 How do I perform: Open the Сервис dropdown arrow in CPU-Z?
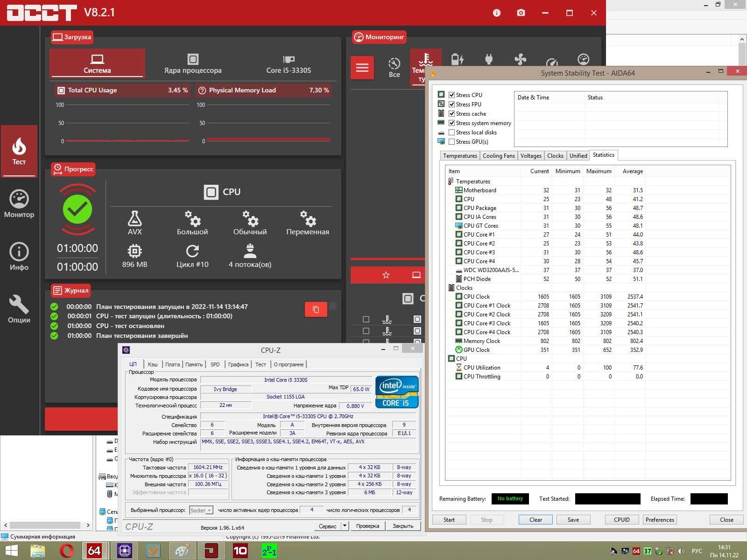click(345, 525)
